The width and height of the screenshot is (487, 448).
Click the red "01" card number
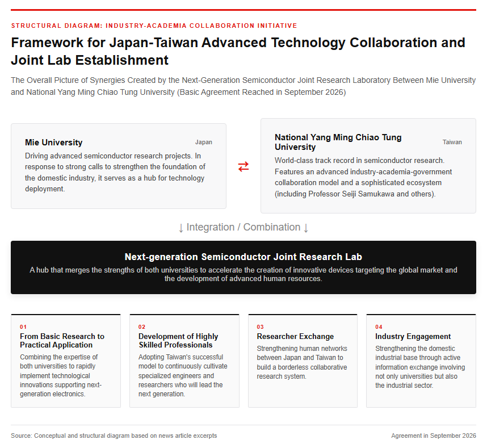click(23, 327)
